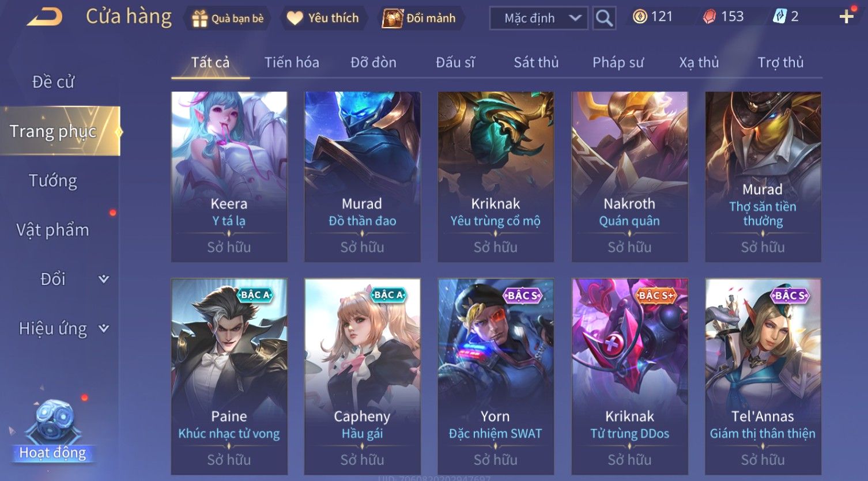
Task: Switch to the Sát thủ tab
Action: point(536,62)
